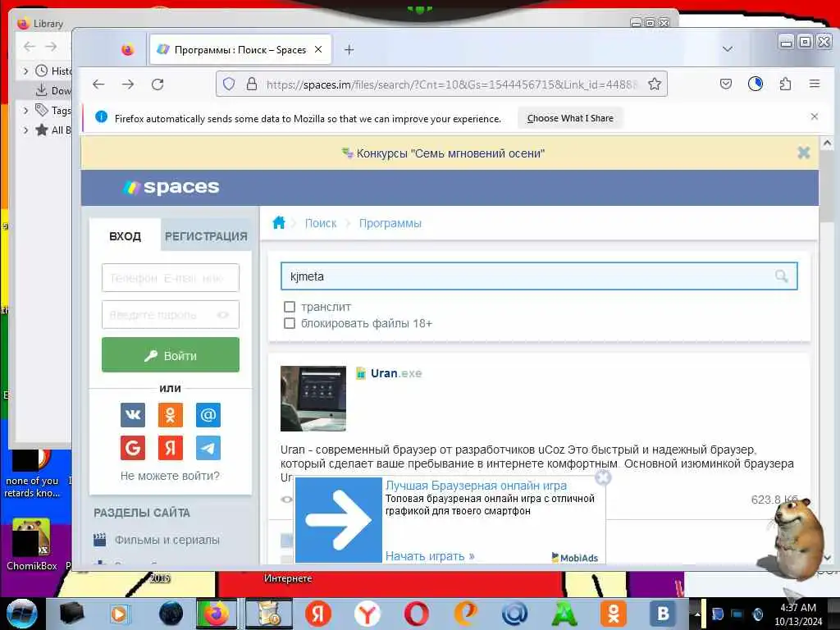Sign in with Google icon
The height and width of the screenshot is (630, 840).
[x=132, y=448]
